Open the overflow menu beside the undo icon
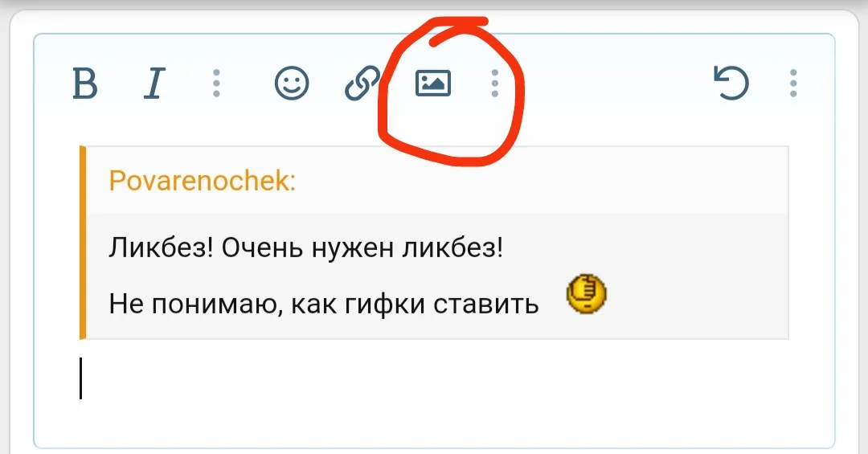 point(793,84)
